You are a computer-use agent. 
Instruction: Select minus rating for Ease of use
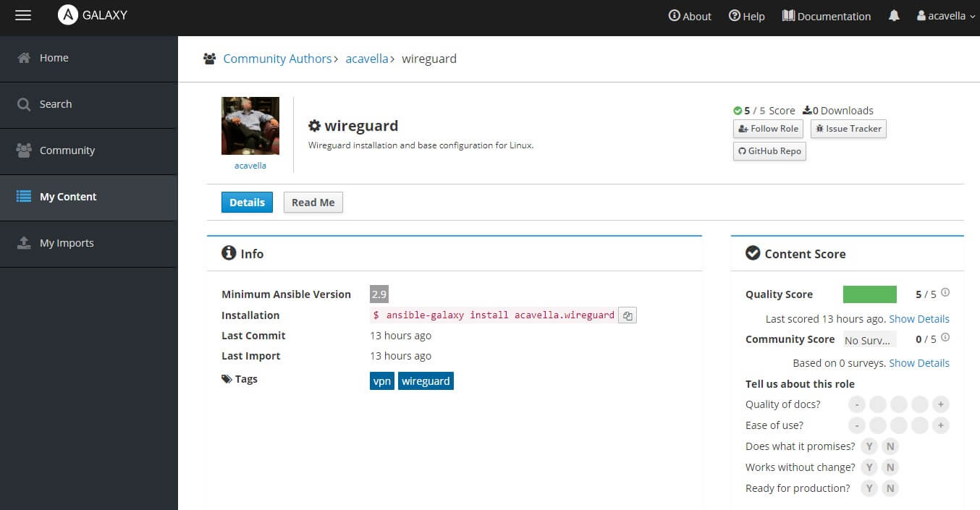(x=856, y=425)
